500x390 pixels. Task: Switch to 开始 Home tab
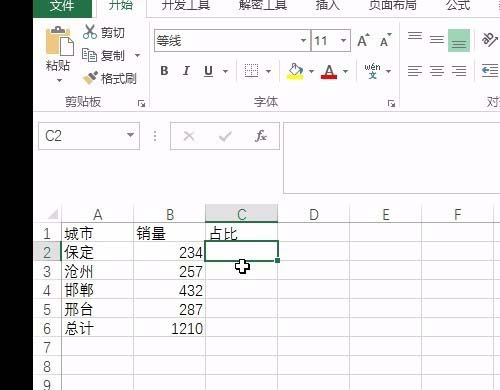[x=121, y=6]
